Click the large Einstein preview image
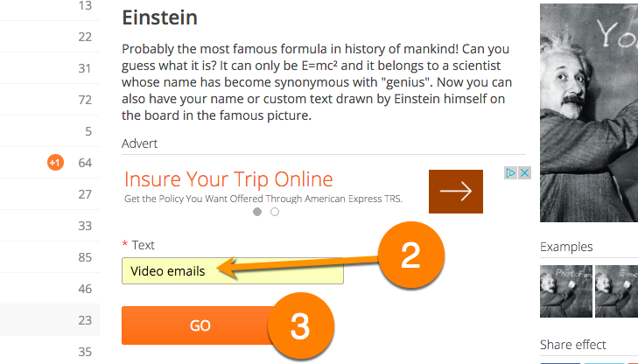 pos(589,113)
